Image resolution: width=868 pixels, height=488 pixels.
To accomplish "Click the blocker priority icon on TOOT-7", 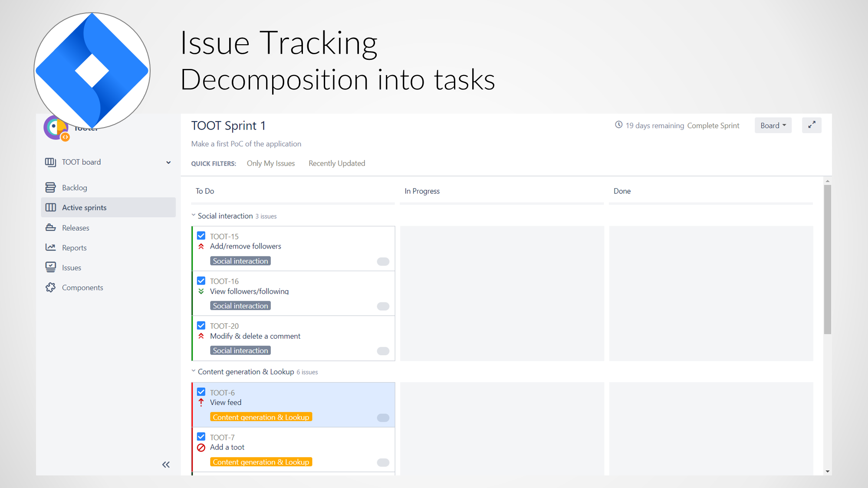I will (201, 448).
